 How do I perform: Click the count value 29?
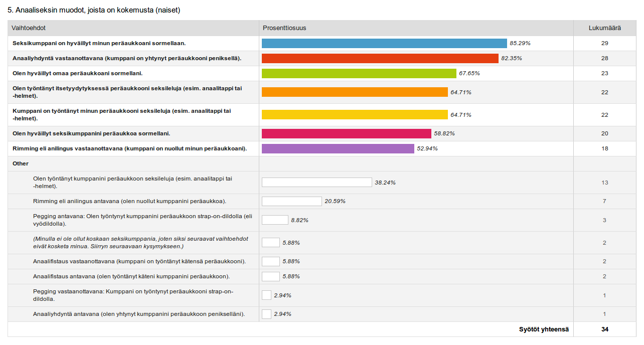(x=604, y=43)
